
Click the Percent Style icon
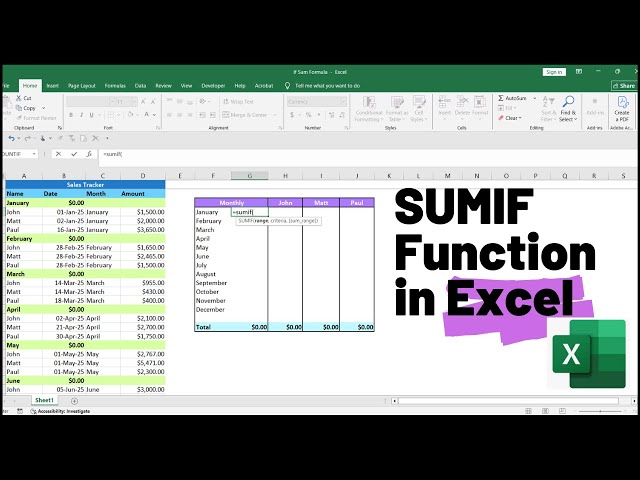point(309,115)
